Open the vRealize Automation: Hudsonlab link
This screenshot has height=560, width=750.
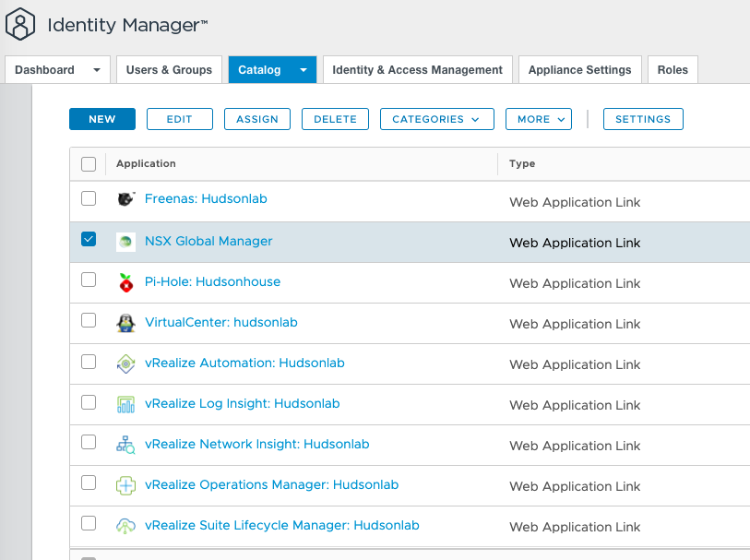coord(244,363)
